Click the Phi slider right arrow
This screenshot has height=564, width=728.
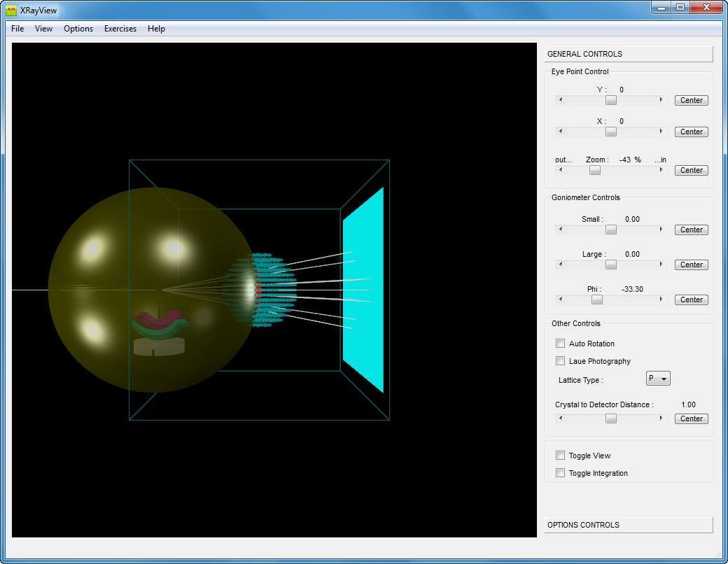click(661, 299)
